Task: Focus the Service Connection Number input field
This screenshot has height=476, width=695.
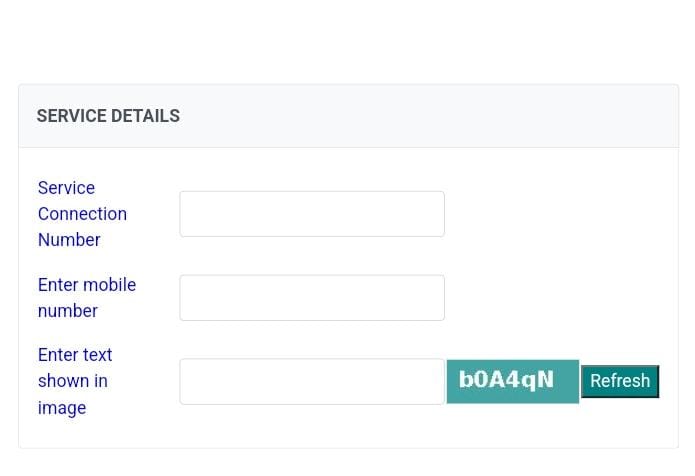Action: pyautogui.click(x=312, y=214)
